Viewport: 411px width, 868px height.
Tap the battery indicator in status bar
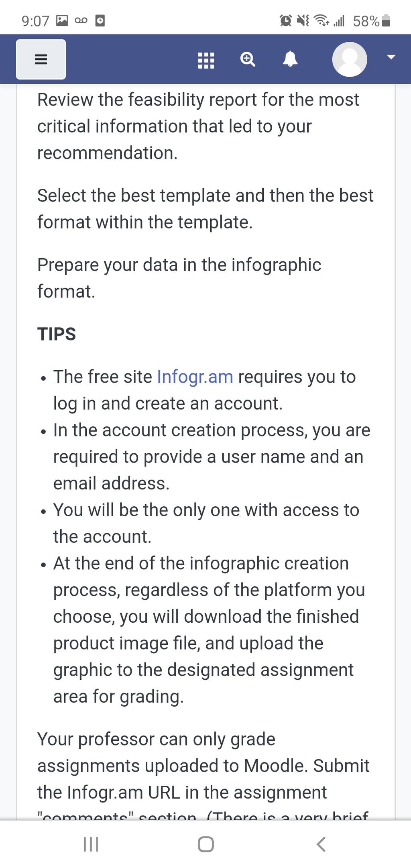(386, 20)
